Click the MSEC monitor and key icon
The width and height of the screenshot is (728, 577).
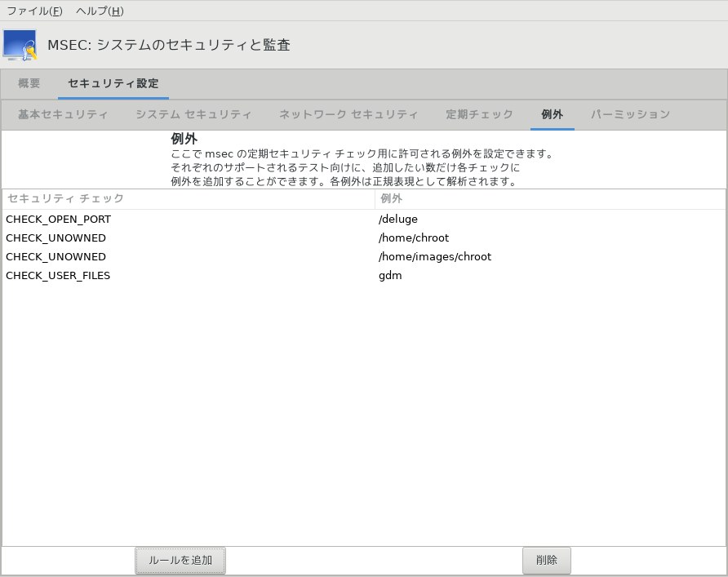click(x=20, y=45)
